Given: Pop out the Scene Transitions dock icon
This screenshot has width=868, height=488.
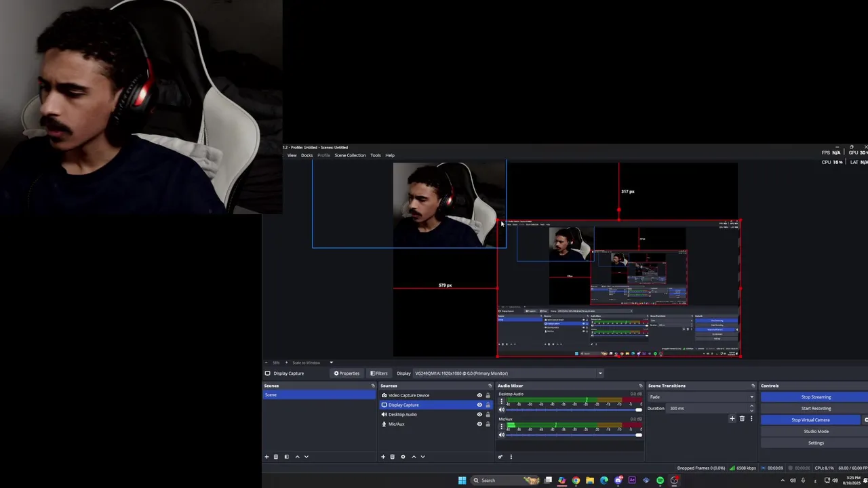Looking at the screenshot, I should tap(753, 386).
